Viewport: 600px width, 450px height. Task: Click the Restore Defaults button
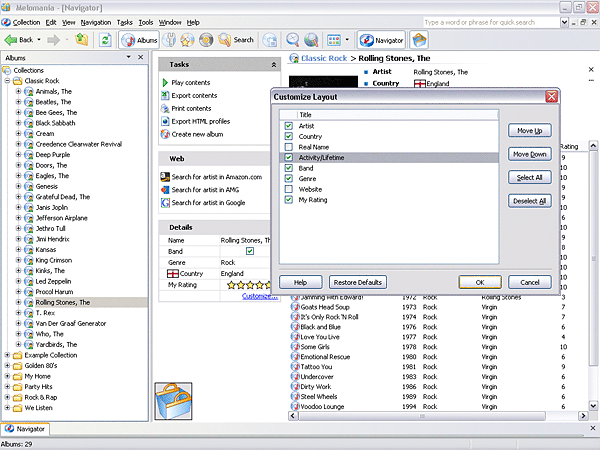click(358, 282)
